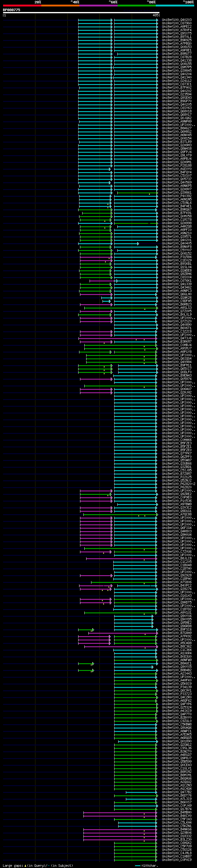Pick the UniRef100_Q2GW12 entry
The height and width of the screenshot is (868, 197).
click(x=177, y=745)
